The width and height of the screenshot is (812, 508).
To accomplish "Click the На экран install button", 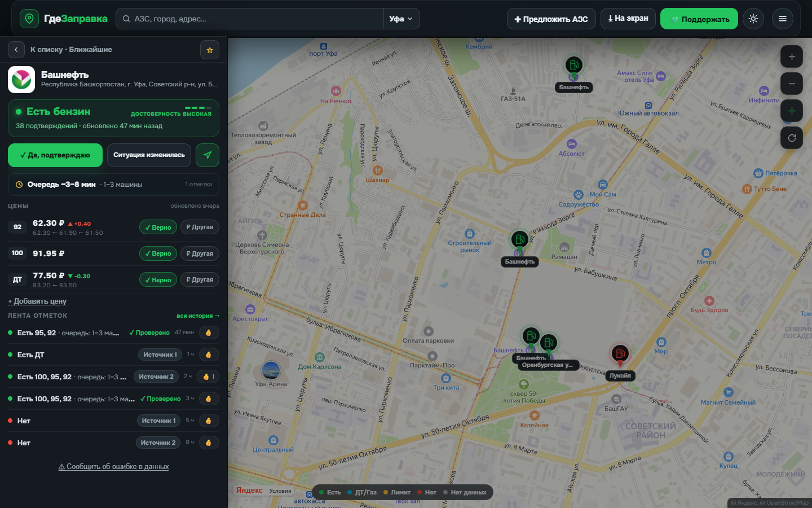I will [628, 19].
